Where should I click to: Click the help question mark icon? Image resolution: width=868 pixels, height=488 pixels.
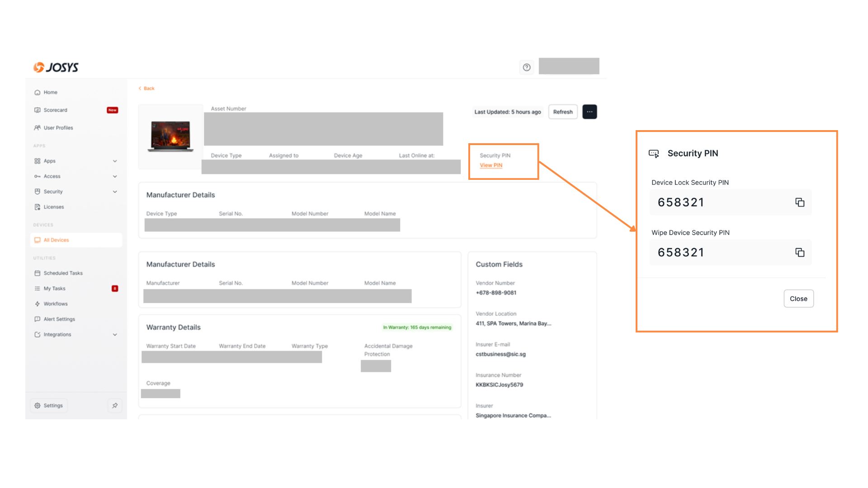click(x=527, y=67)
